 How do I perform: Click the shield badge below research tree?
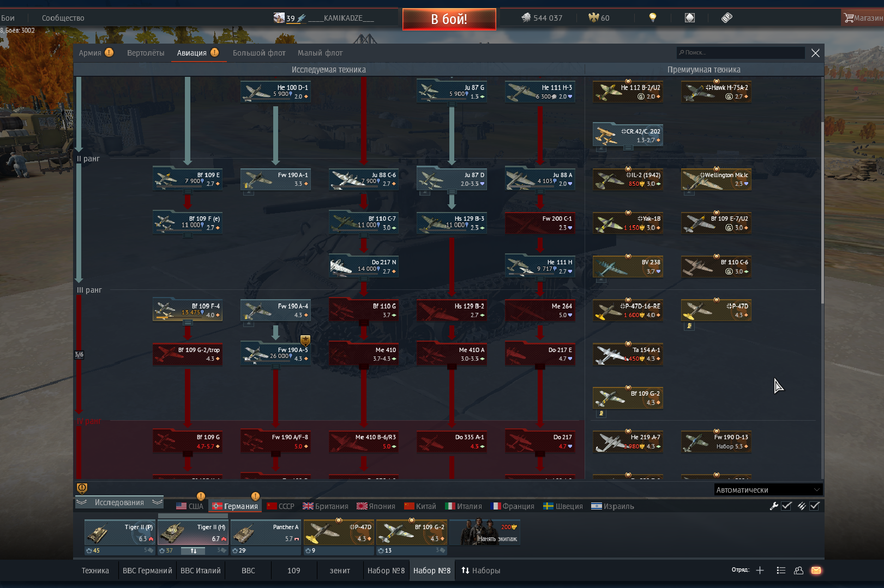(82, 488)
